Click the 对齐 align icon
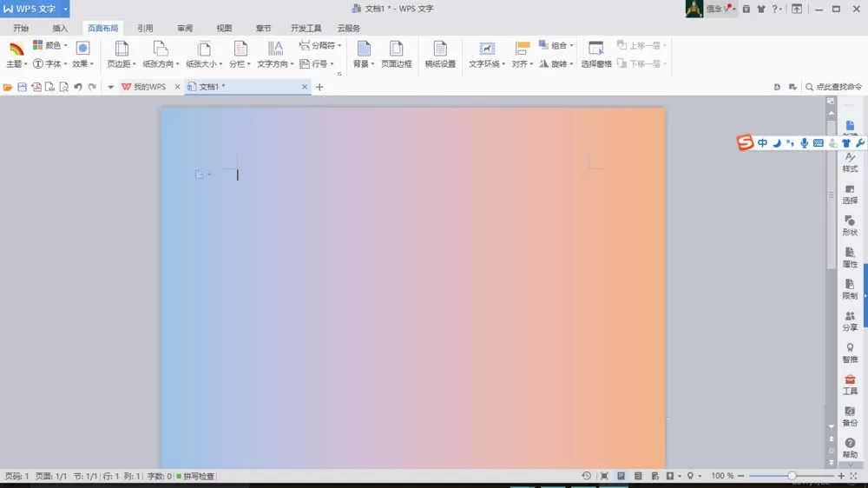 point(522,49)
